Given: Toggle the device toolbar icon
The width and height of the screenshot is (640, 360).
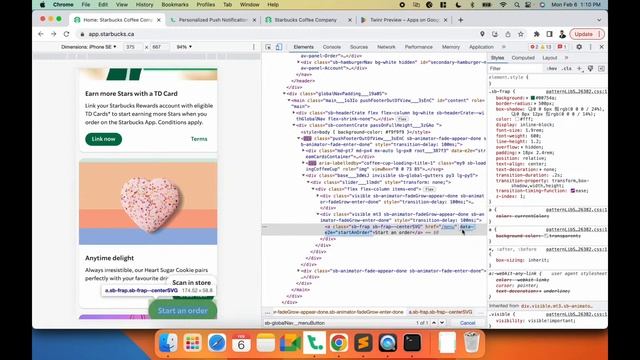Looking at the screenshot, I should 279,47.
